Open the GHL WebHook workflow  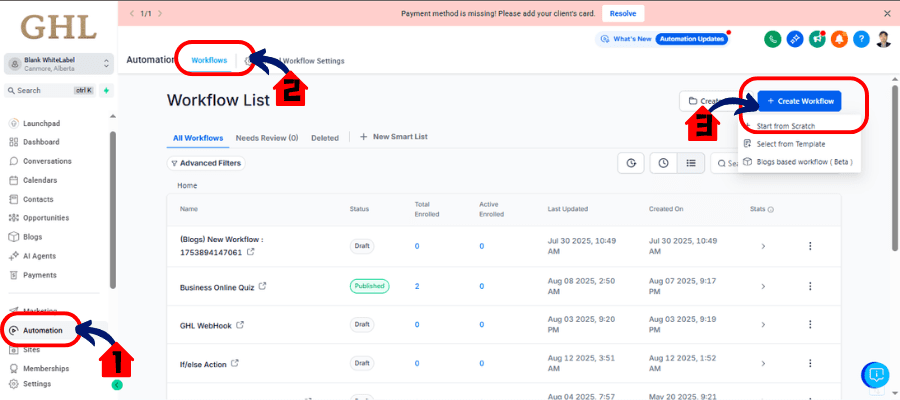click(205, 325)
